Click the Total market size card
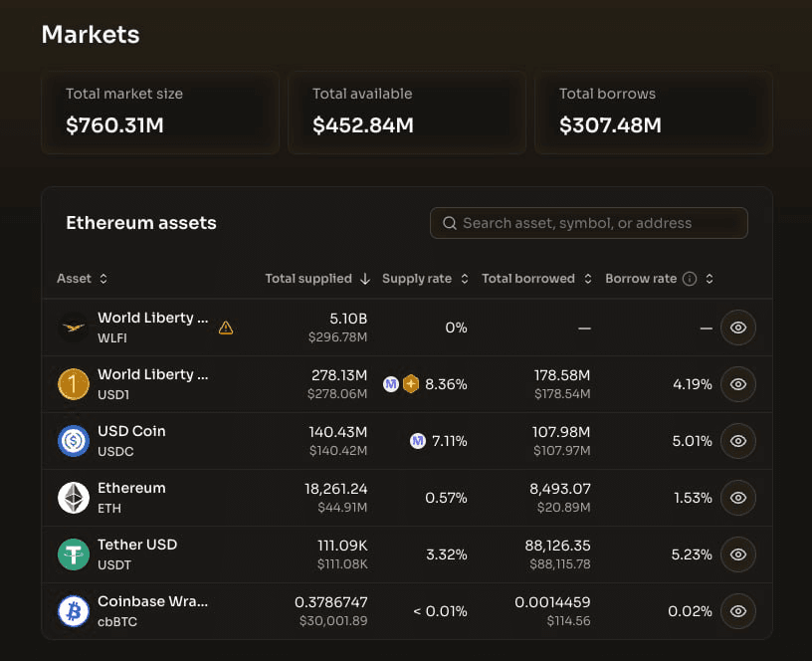 [x=160, y=112]
